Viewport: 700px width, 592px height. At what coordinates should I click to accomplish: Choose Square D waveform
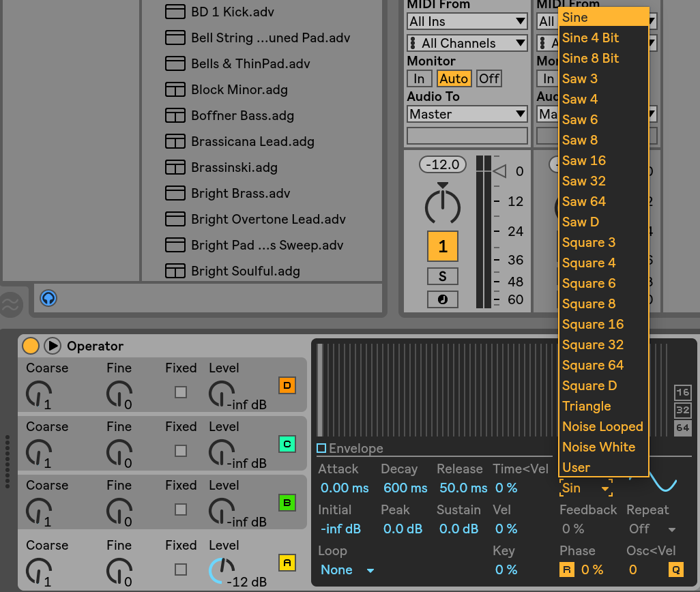pyautogui.click(x=604, y=385)
